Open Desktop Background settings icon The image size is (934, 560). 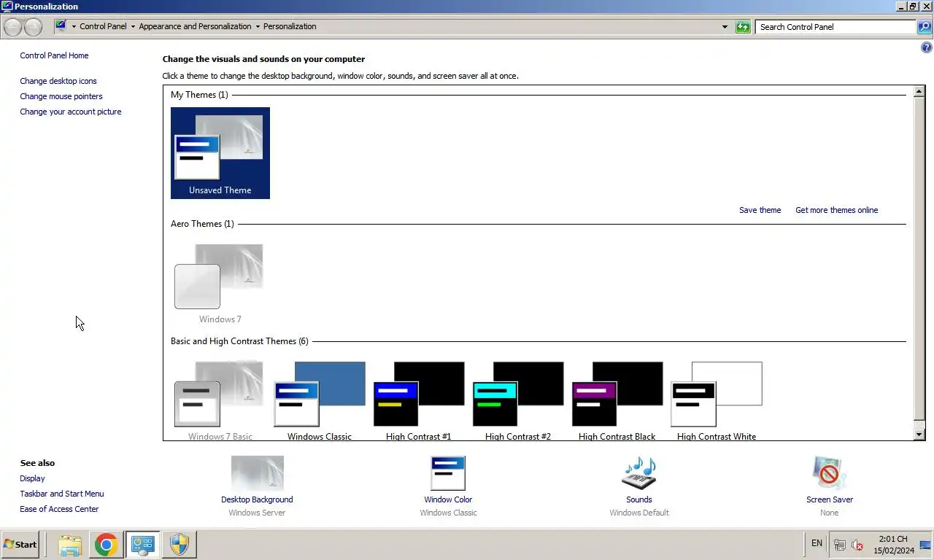pyautogui.click(x=257, y=474)
